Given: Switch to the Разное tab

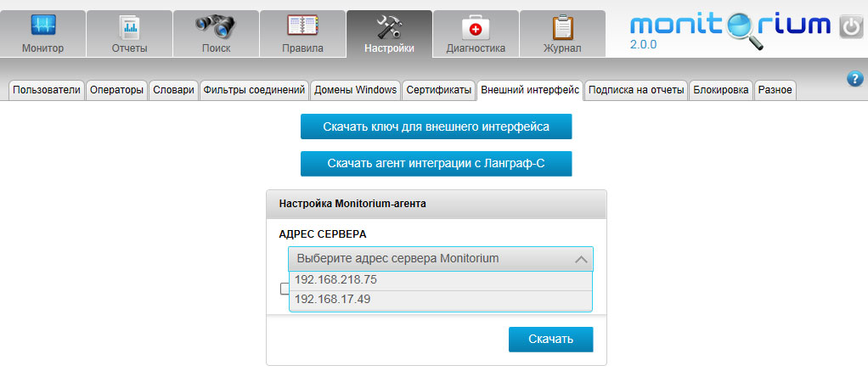Looking at the screenshot, I should (775, 90).
